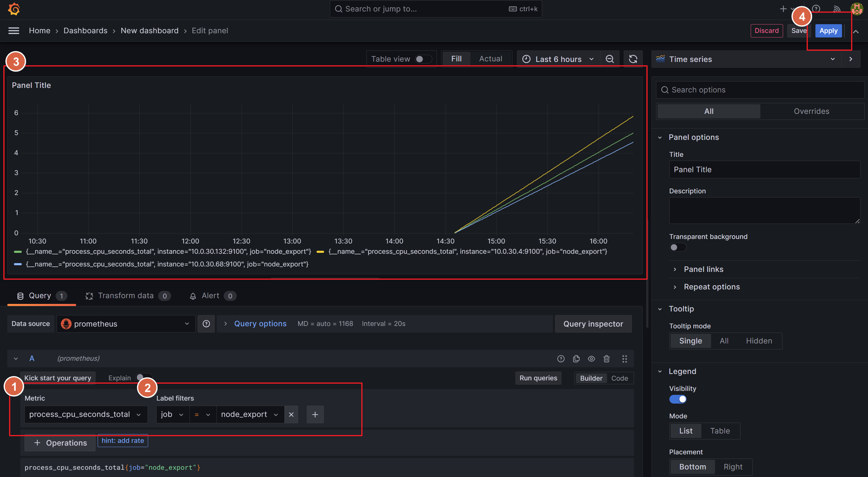Click the data source help icon
The image size is (868, 477).
click(206, 324)
